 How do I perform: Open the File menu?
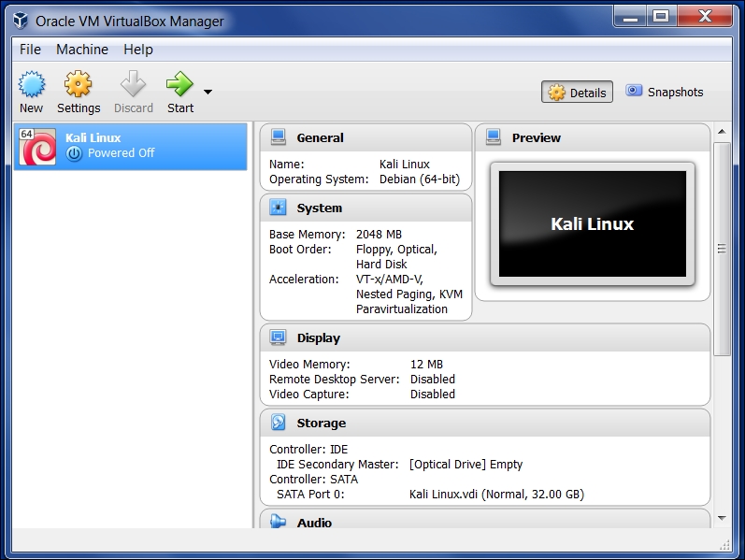[30, 50]
